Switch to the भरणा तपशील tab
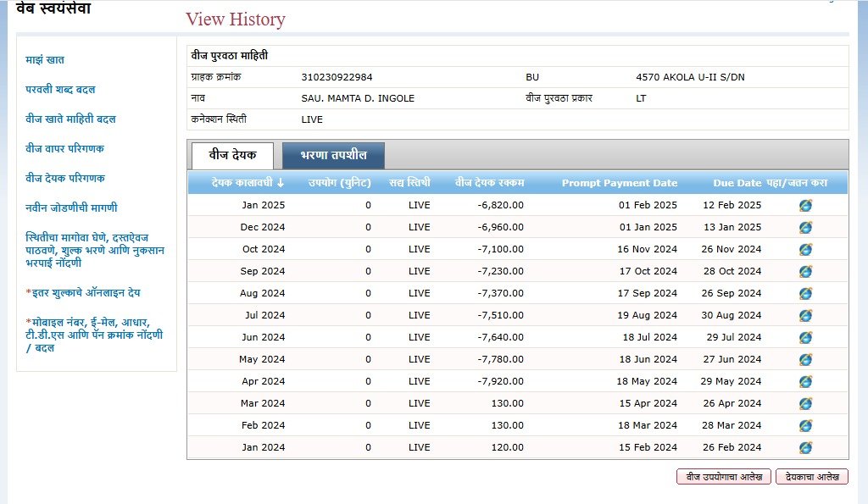Viewport: 868px width, 504px height. pyautogui.click(x=333, y=156)
